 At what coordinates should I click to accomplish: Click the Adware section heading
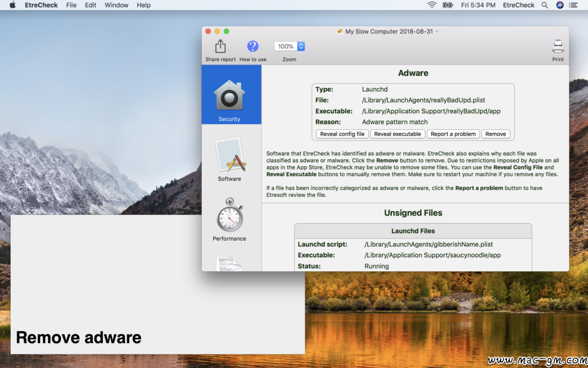click(413, 73)
